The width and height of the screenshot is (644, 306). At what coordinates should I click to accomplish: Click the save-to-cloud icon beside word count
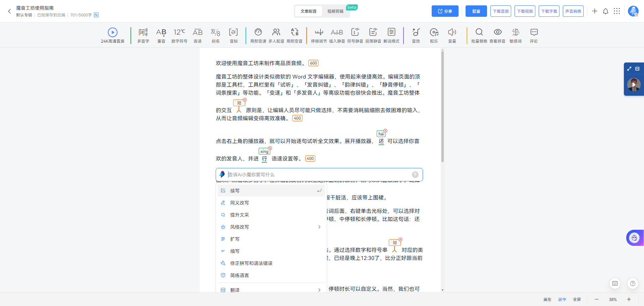pos(96,15)
